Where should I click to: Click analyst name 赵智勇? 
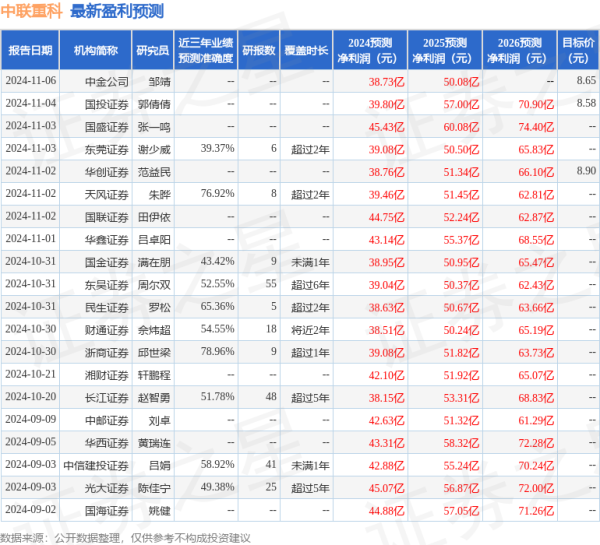click(x=154, y=398)
